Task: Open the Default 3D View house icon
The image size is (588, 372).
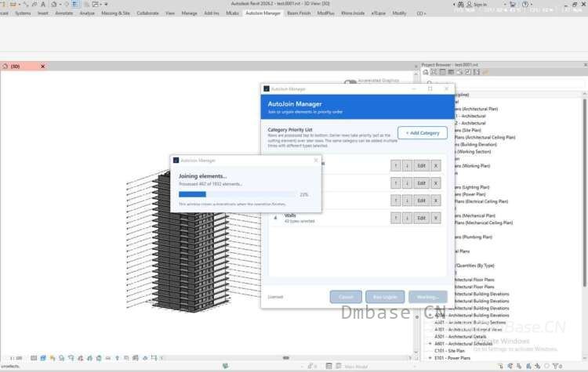Action: click(x=54, y=4)
